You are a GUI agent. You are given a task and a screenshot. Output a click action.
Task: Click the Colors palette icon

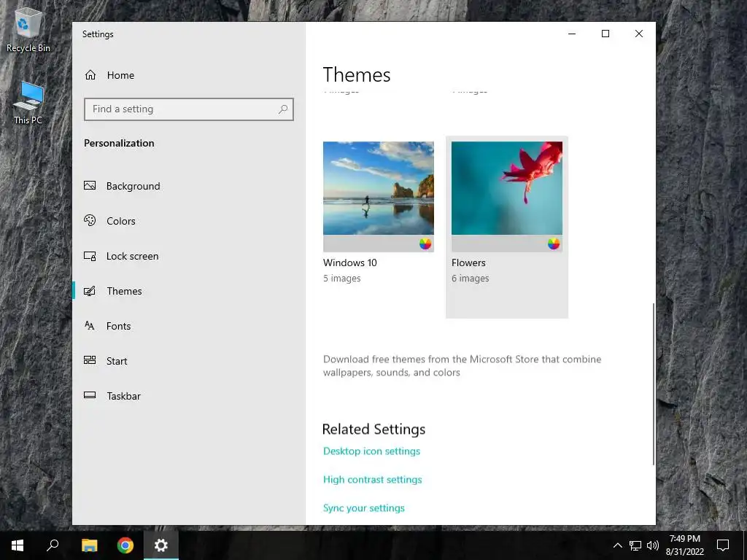pyautogui.click(x=90, y=220)
